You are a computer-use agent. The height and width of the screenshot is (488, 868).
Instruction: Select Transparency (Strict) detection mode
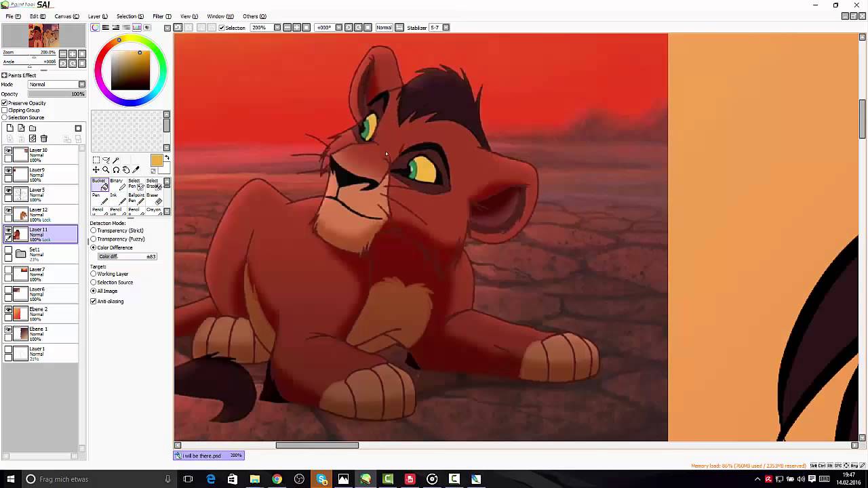tap(94, 230)
